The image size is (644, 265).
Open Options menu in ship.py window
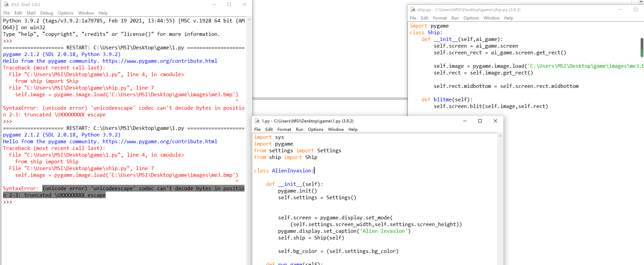point(471,18)
